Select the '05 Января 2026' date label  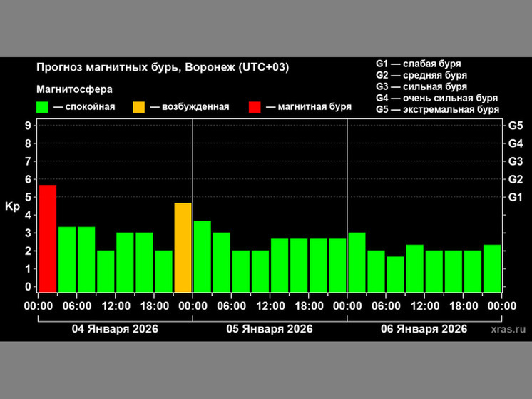tap(270, 329)
